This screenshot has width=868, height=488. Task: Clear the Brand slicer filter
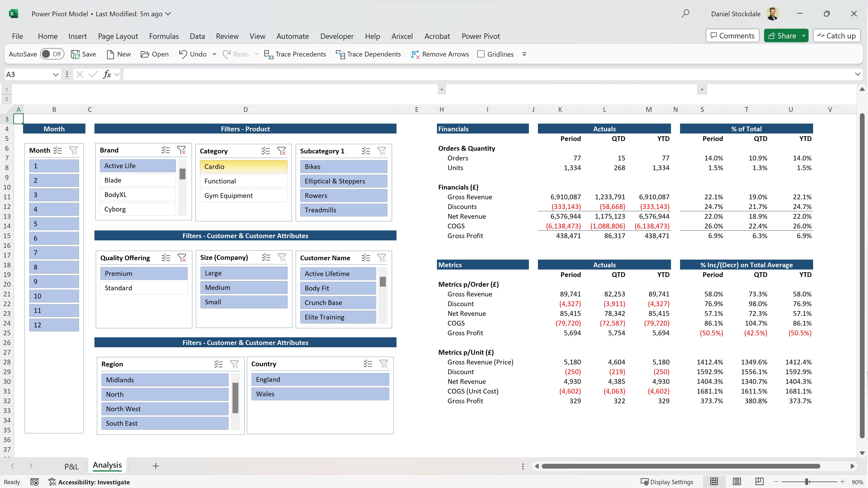click(182, 150)
